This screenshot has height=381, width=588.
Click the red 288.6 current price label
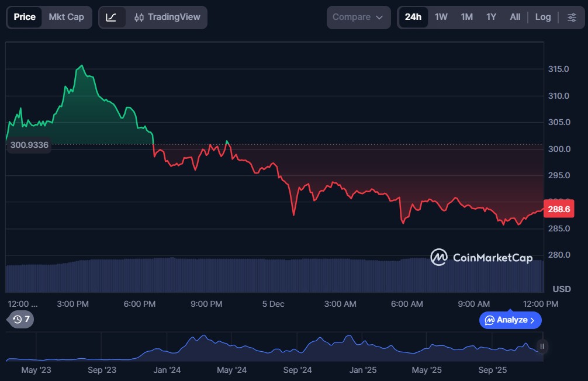(558, 209)
